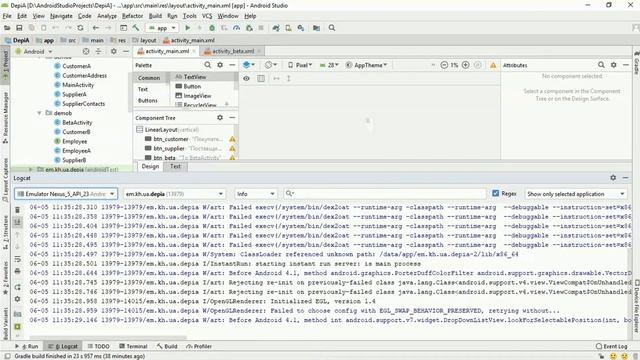Viewport: 640px width, 360px height.
Task: Search attributes with magnifier icon
Action: [x=601, y=65]
